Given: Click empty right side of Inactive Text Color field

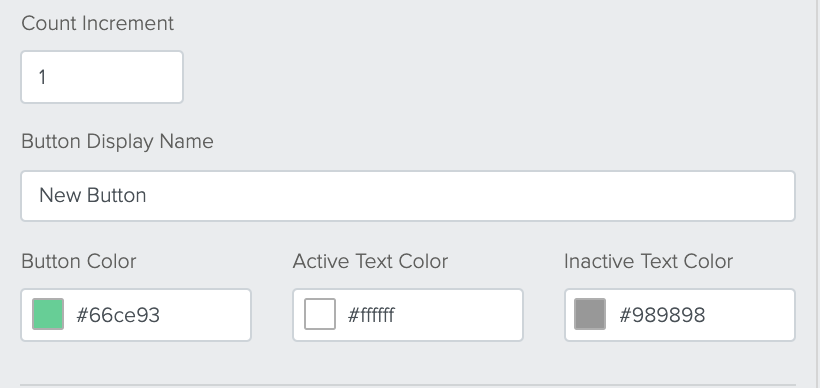Looking at the screenshot, I should [753, 315].
